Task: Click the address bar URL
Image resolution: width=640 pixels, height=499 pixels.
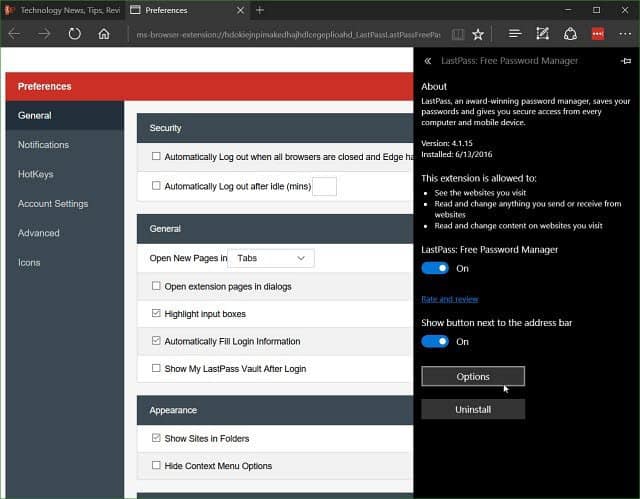Action: (x=288, y=35)
